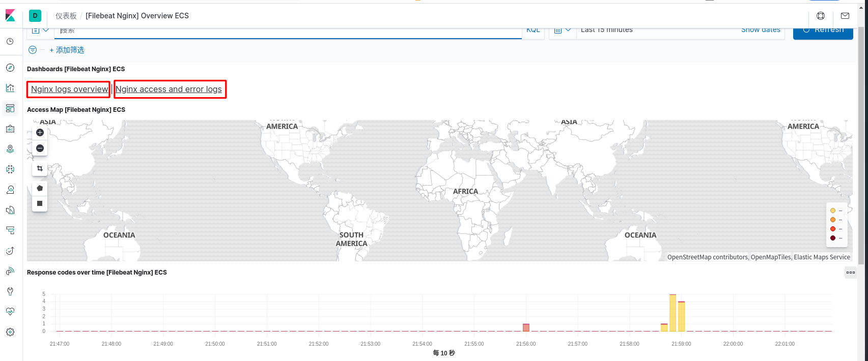868x361 pixels.
Task: Open the filter options menu icon
Action: (33, 50)
